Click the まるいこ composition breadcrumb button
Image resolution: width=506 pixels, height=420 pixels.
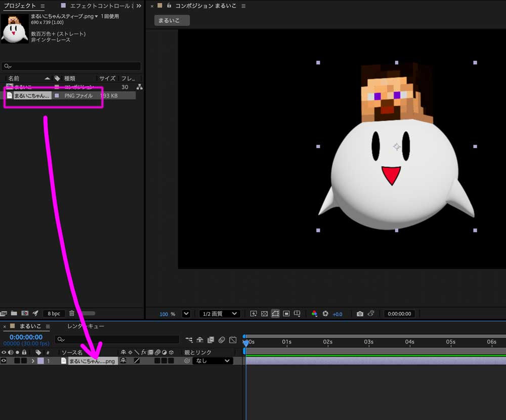(172, 20)
